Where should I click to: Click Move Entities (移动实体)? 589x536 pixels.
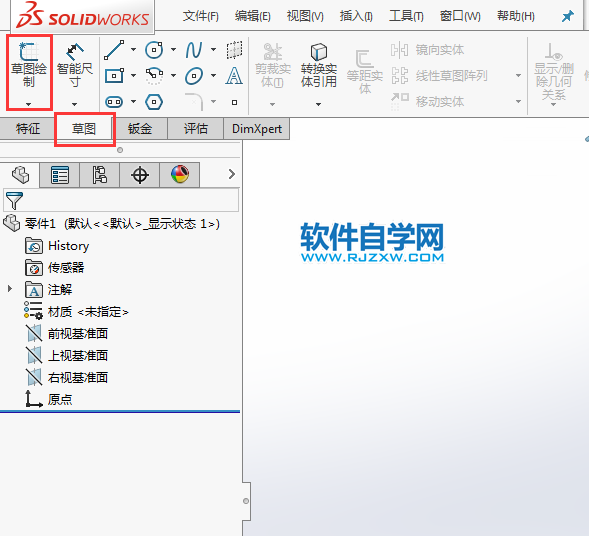[427, 101]
